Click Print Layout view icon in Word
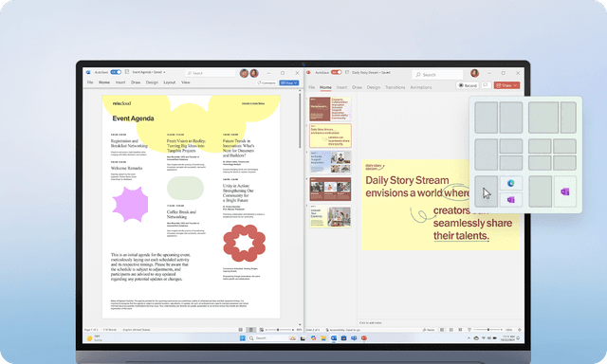 coord(250,330)
